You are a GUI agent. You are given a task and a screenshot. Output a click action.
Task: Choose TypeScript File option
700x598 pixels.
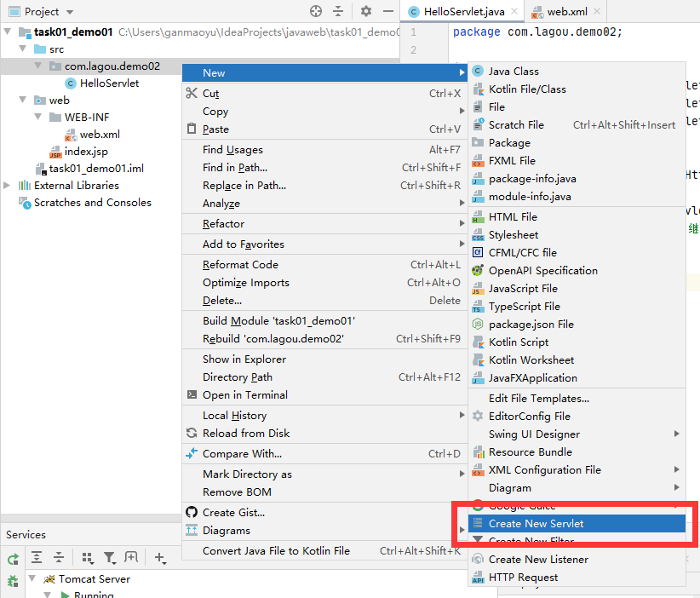point(577,307)
